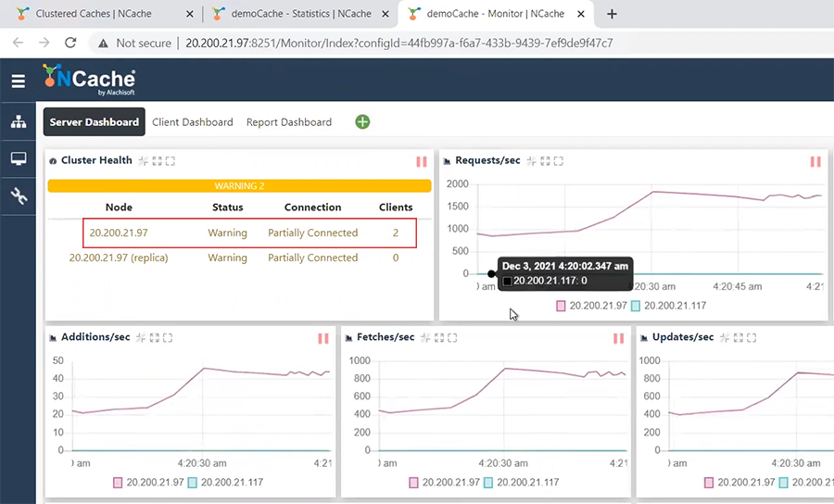This screenshot has width=834, height=504.
Task: Toggle 20.200.21.97 series in Additions/sec legend
Action: [148, 482]
